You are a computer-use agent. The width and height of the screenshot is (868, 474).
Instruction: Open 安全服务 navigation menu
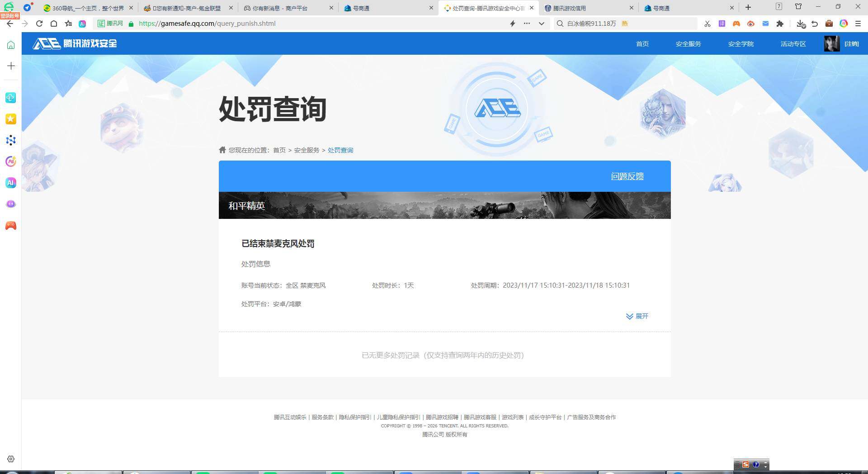click(x=688, y=44)
